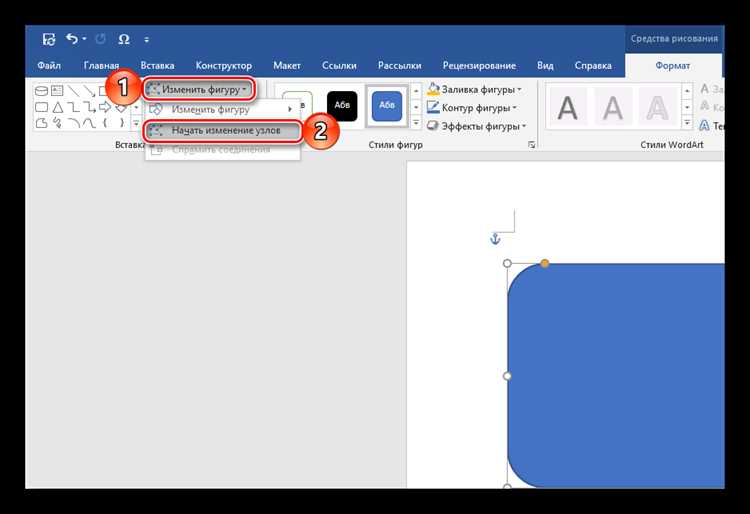Switch to the Вид tab
The height and width of the screenshot is (514, 750).
tap(545, 66)
